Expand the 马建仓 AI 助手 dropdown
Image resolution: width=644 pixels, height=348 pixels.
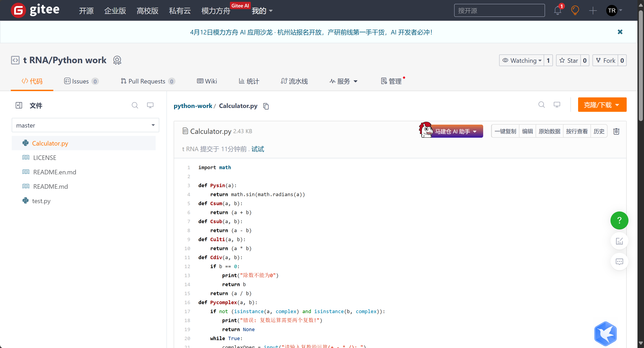[x=455, y=132]
